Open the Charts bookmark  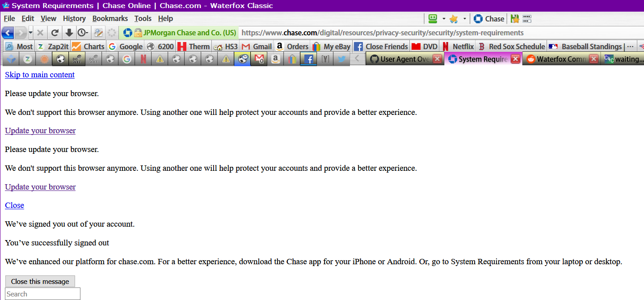pos(88,46)
